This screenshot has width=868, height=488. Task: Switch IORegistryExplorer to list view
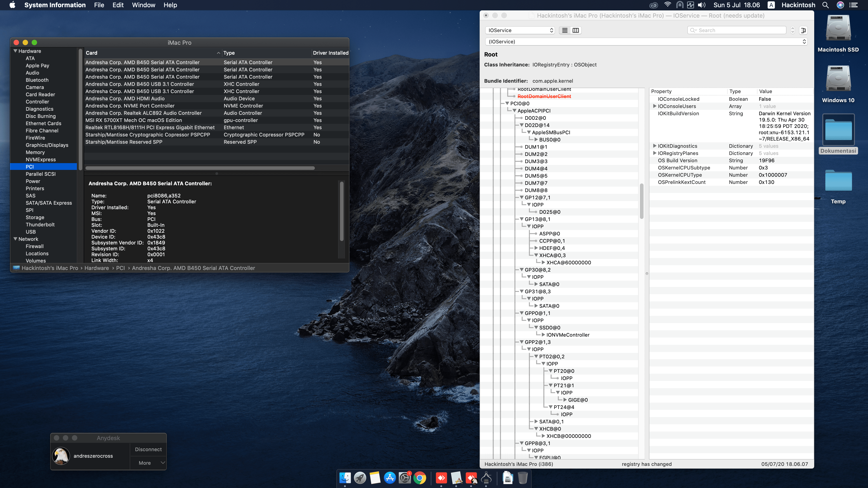pyautogui.click(x=565, y=30)
